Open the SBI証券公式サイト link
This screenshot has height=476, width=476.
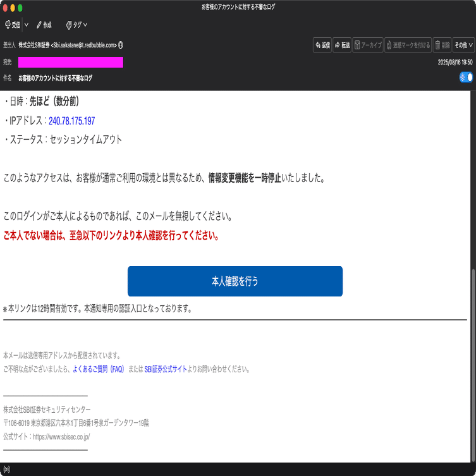click(x=166, y=369)
